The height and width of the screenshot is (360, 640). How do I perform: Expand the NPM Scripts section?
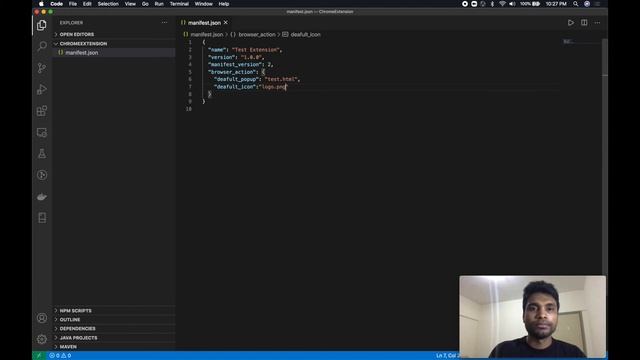(76, 311)
